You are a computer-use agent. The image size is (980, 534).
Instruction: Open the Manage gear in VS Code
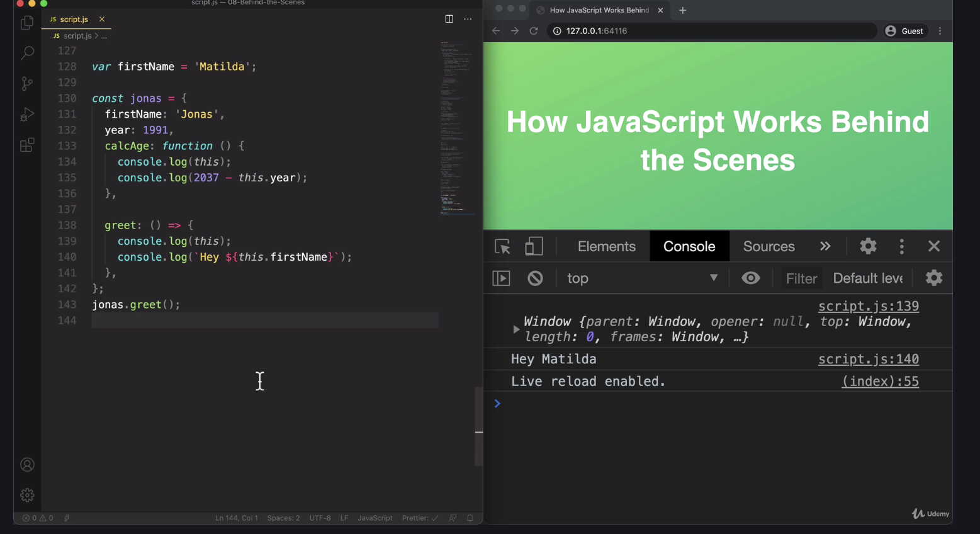[x=27, y=496]
